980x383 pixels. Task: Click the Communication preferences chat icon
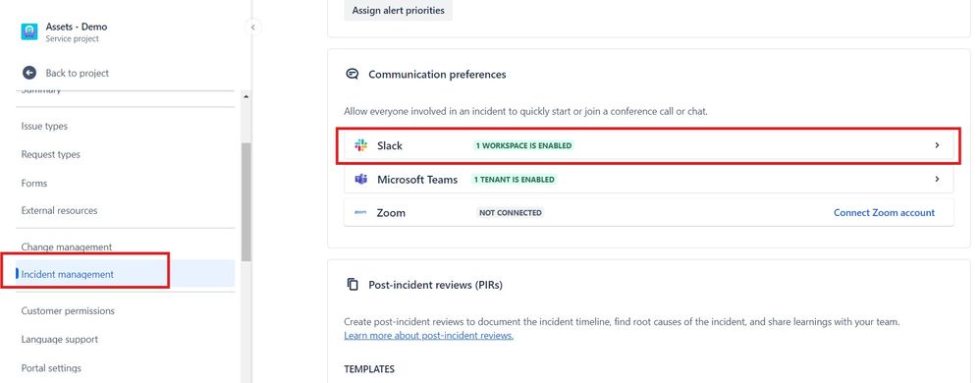click(x=353, y=75)
